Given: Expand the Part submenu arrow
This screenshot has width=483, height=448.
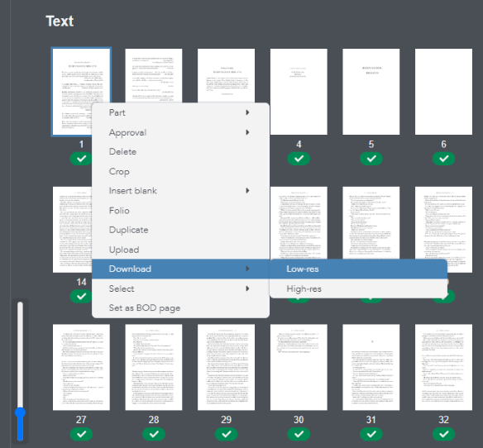Looking at the screenshot, I should [247, 112].
